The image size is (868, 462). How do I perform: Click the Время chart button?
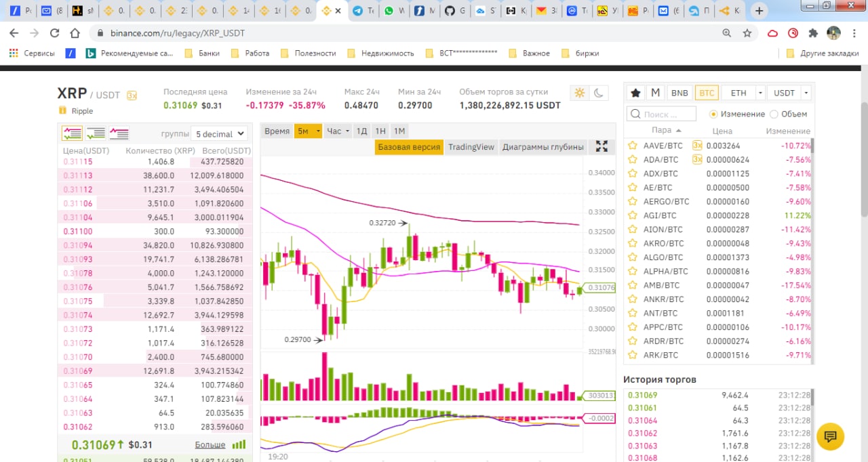point(277,131)
